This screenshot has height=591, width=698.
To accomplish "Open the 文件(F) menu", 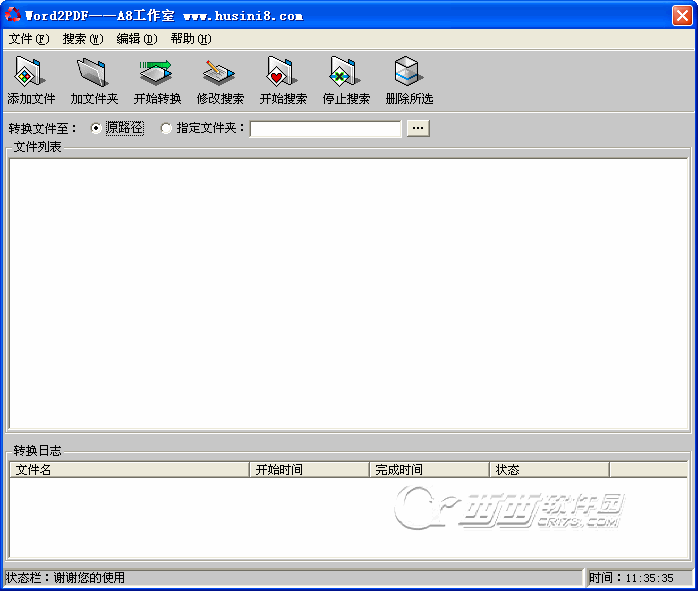I will [29, 39].
